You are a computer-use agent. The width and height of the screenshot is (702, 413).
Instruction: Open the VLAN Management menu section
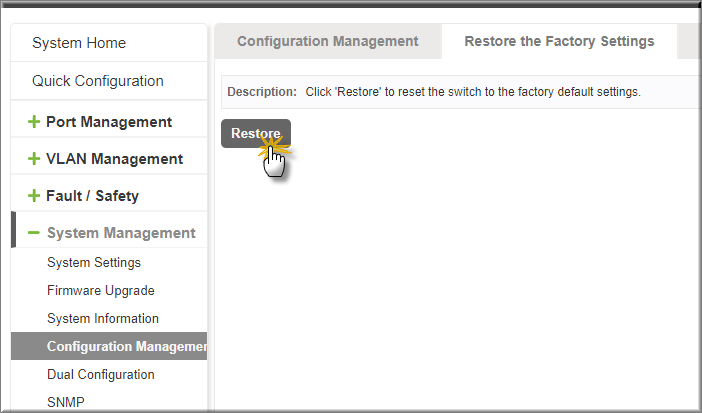pos(109,159)
